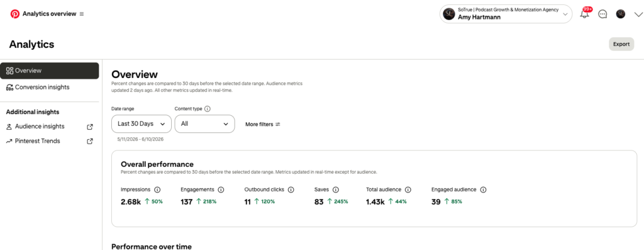Open Audience insights link

pyautogui.click(x=40, y=127)
